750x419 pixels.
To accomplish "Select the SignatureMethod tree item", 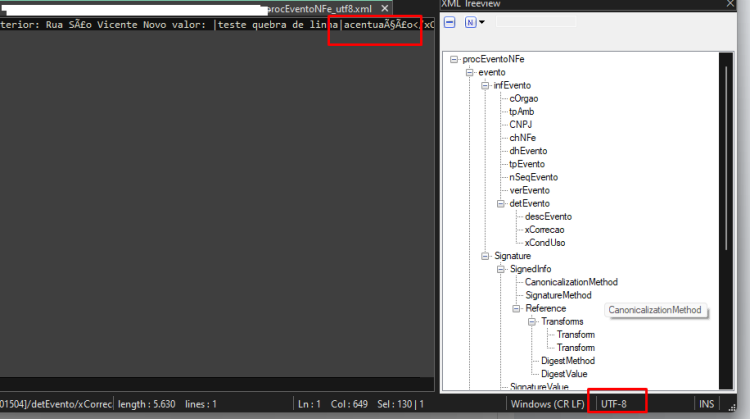I will [558, 296].
